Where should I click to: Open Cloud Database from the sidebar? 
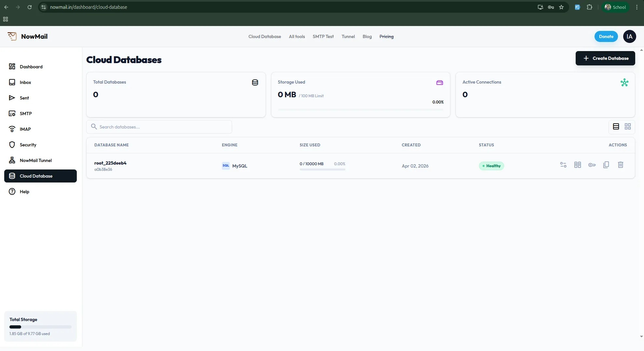click(x=36, y=176)
